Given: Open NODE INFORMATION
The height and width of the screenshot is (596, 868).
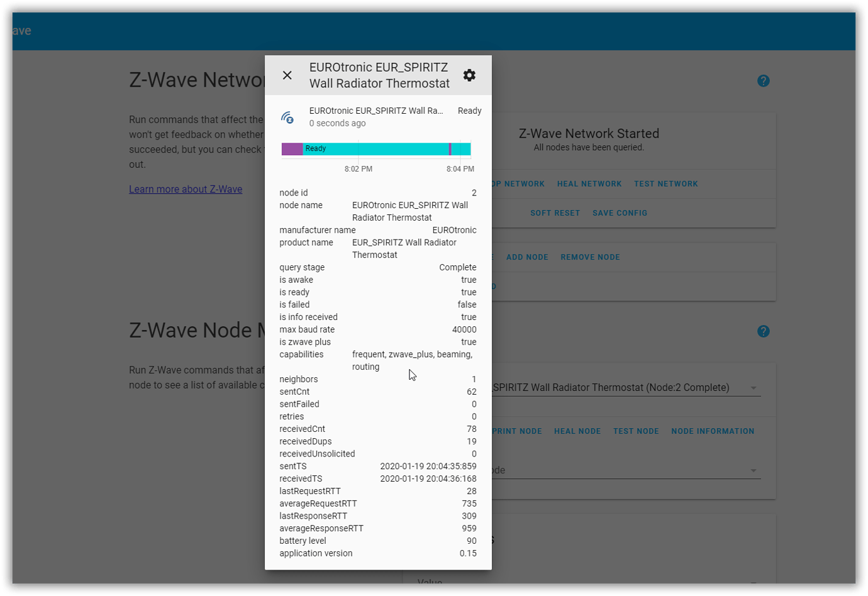Looking at the screenshot, I should [711, 431].
